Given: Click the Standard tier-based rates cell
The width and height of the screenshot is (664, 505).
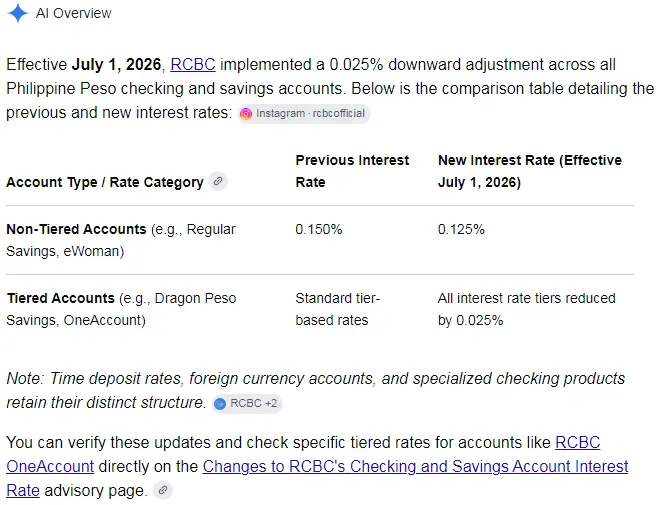Looking at the screenshot, I should click(x=338, y=309).
